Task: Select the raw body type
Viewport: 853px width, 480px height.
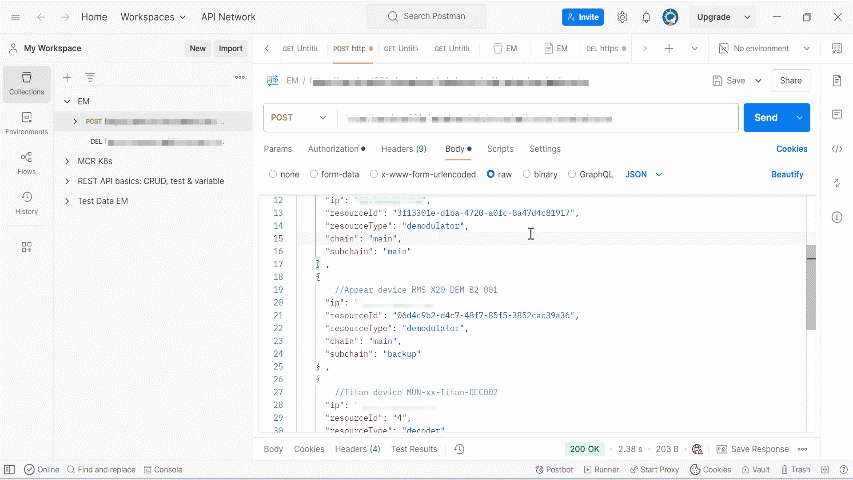Action: pos(491,174)
